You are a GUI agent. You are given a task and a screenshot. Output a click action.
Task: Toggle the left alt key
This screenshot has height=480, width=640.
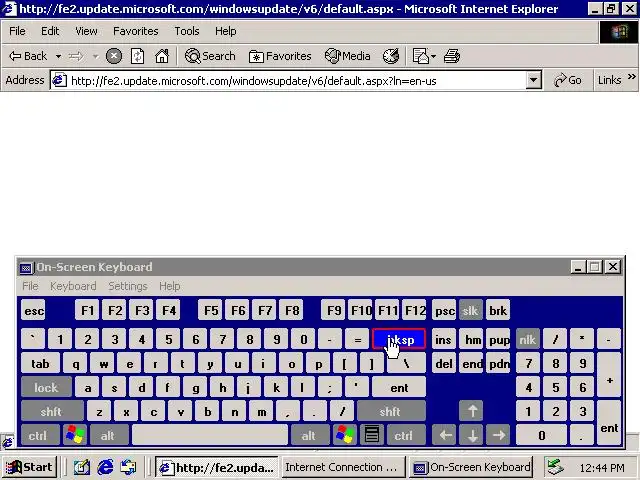pos(108,435)
